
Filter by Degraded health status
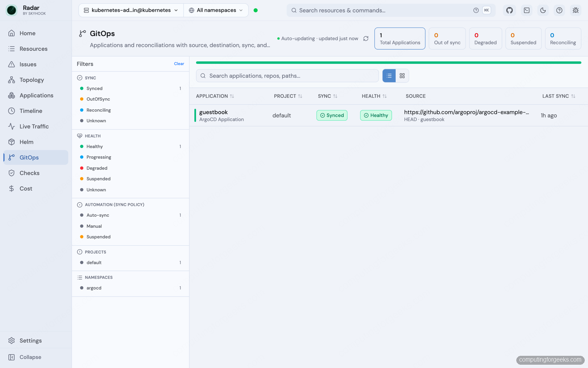point(130,168)
